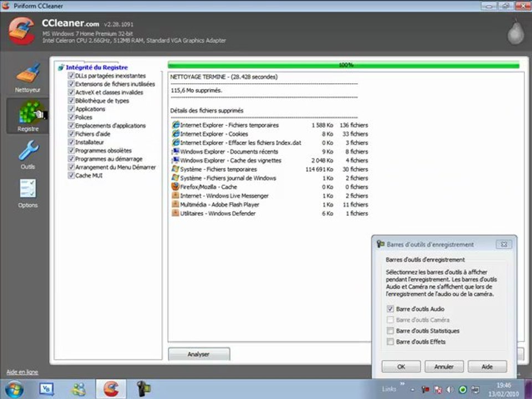
Task: Open the Aide en ligne link
Action: tap(22, 372)
